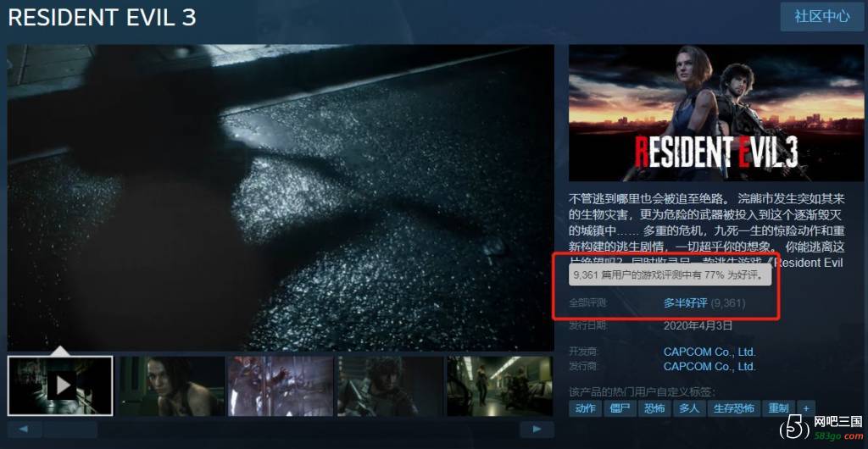Open the 社区中心 community hub button

(822, 17)
